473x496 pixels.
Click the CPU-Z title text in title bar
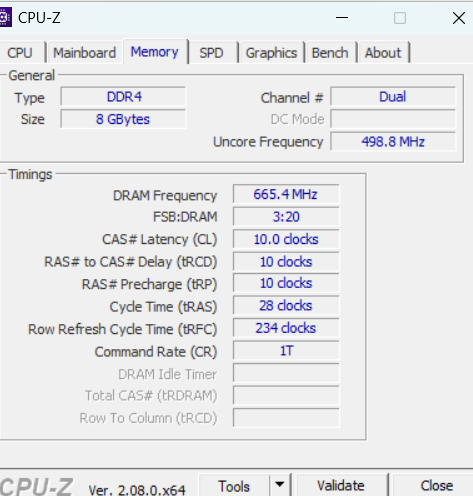click(39, 18)
